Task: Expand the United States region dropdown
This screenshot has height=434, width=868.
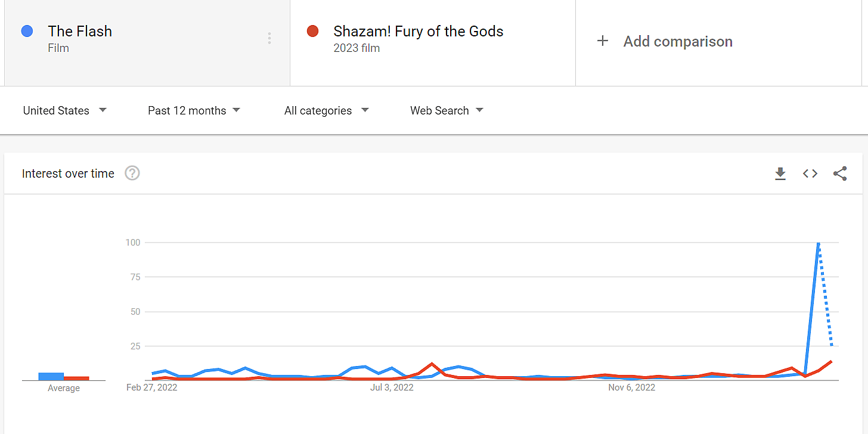Action: pos(64,110)
